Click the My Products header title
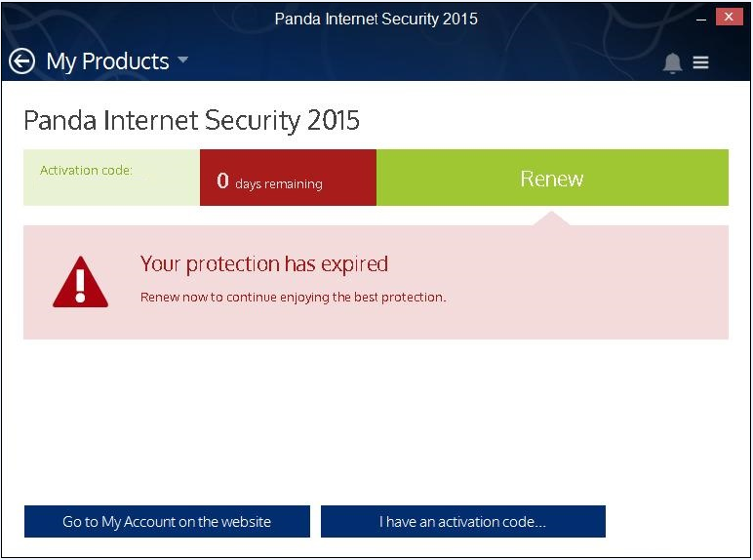Viewport: 753px width, 560px height. 107,61
